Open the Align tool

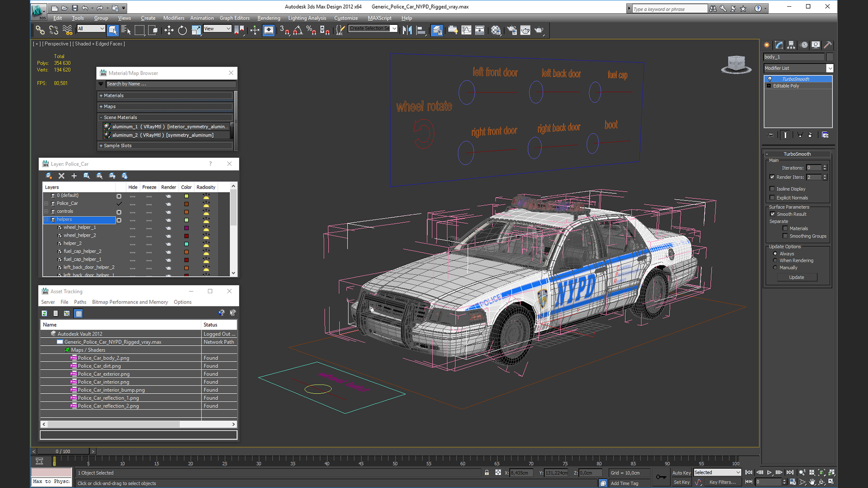pos(421,30)
